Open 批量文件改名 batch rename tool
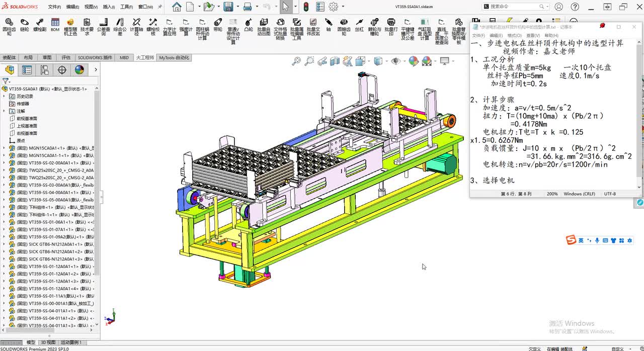This screenshot has height=351, width=644. 313,27
